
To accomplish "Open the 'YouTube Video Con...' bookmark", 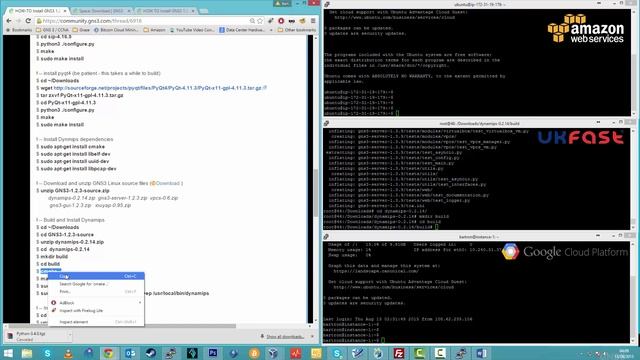I will [192, 30].
